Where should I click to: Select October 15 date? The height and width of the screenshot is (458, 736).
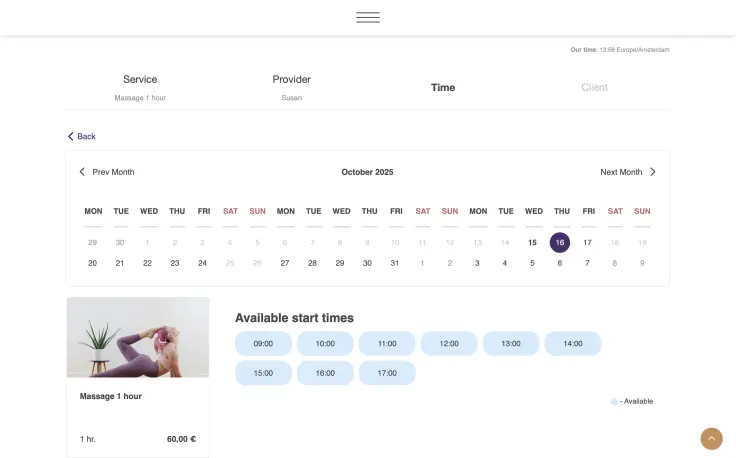tap(532, 242)
